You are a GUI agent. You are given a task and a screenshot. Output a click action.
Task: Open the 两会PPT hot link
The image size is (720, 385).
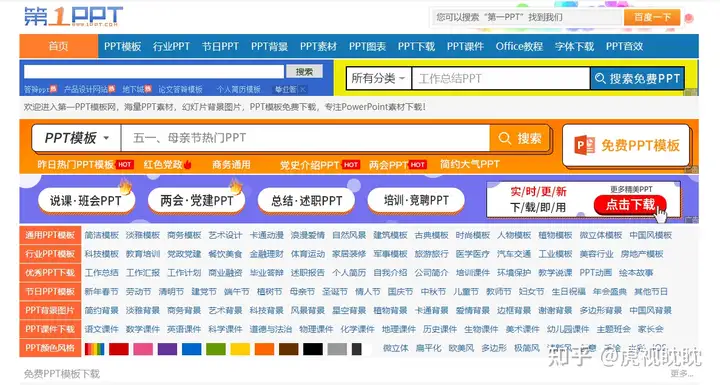pos(388,165)
